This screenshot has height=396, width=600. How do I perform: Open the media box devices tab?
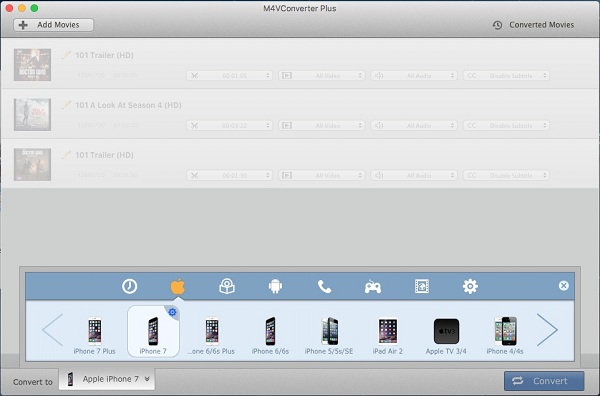pyautogui.click(x=227, y=286)
